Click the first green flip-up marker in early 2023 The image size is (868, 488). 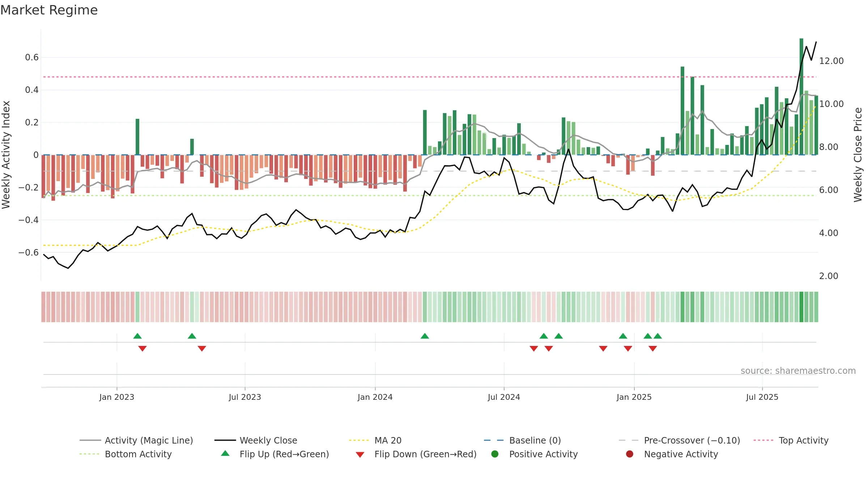pos(137,336)
